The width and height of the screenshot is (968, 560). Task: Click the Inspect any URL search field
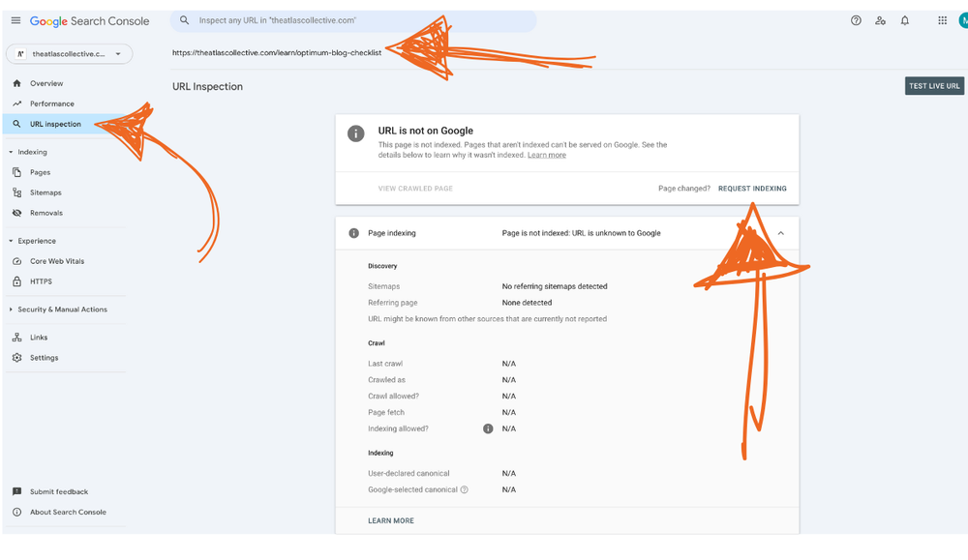pyautogui.click(x=353, y=20)
